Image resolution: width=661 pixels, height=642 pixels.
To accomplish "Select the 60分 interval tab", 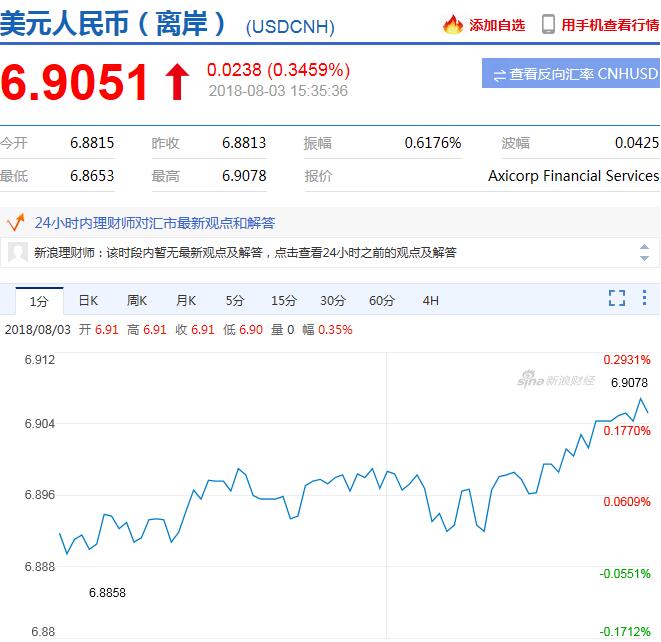I will [x=382, y=300].
